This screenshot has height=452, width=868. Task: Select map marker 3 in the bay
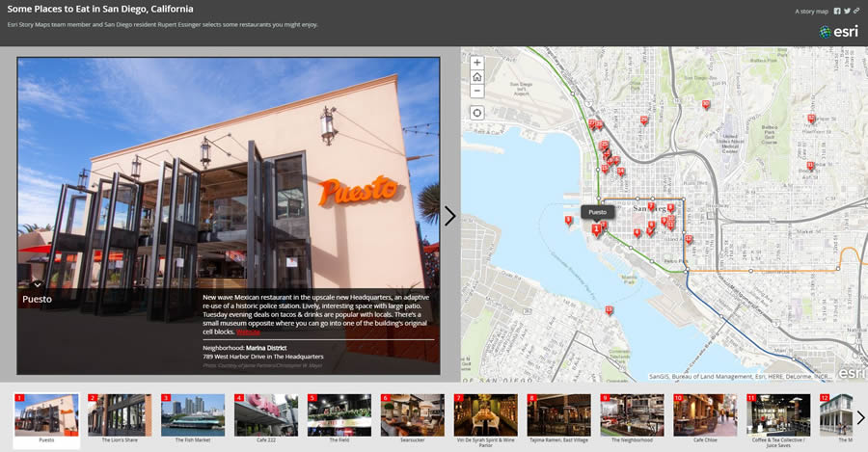[568, 220]
